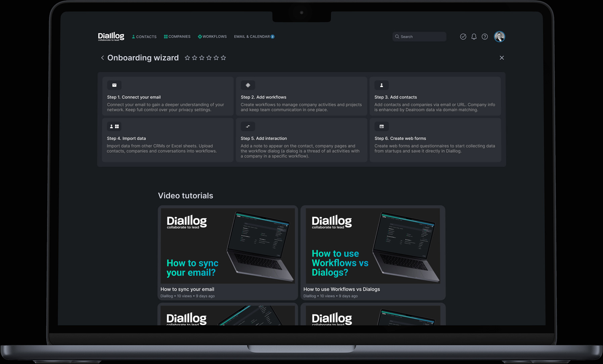Click the diamond workflow icon in Step 2
The height and width of the screenshot is (364, 603).
point(248,85)
